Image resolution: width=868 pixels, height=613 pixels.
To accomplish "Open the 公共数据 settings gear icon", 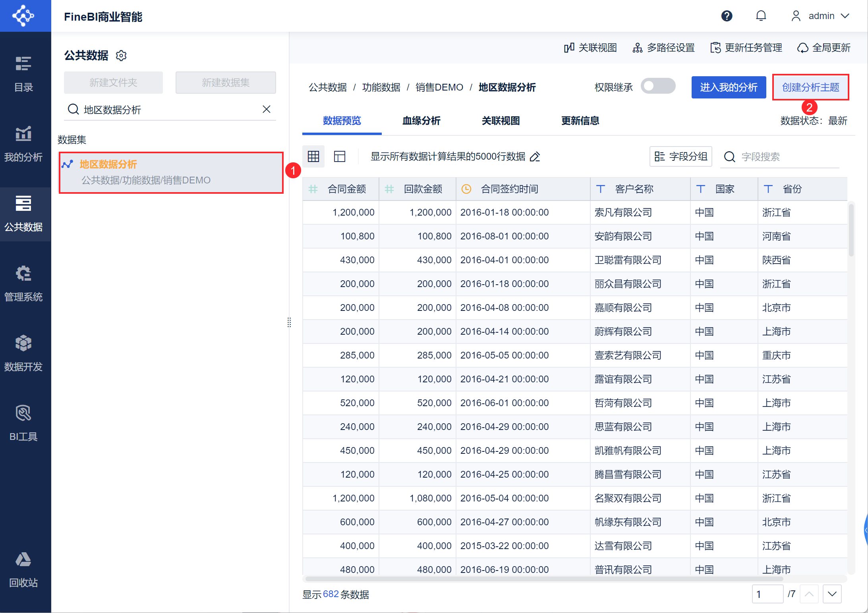I will tap(121, 56).
